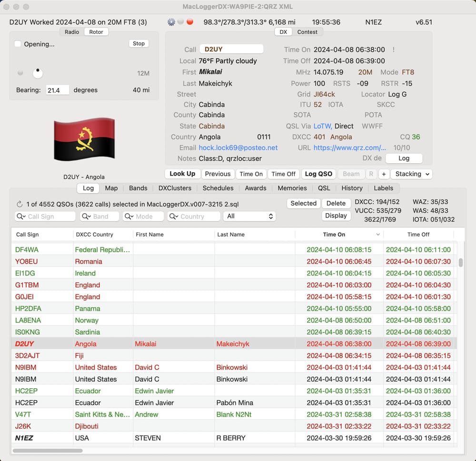The width and height of the screenshot is (476, 461).
Task: Click the R button next to Beam
Action: [x=371, y=174]
